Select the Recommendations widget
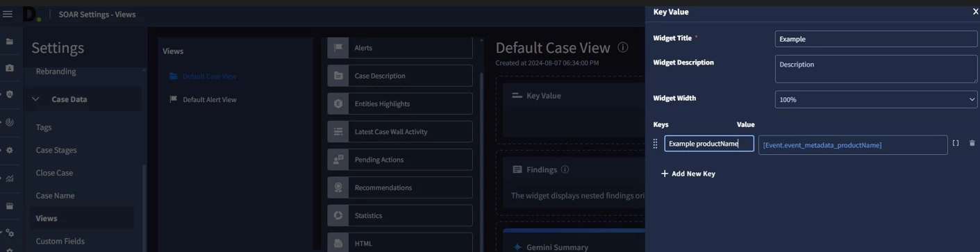980x252 pixels. [400, 187]
